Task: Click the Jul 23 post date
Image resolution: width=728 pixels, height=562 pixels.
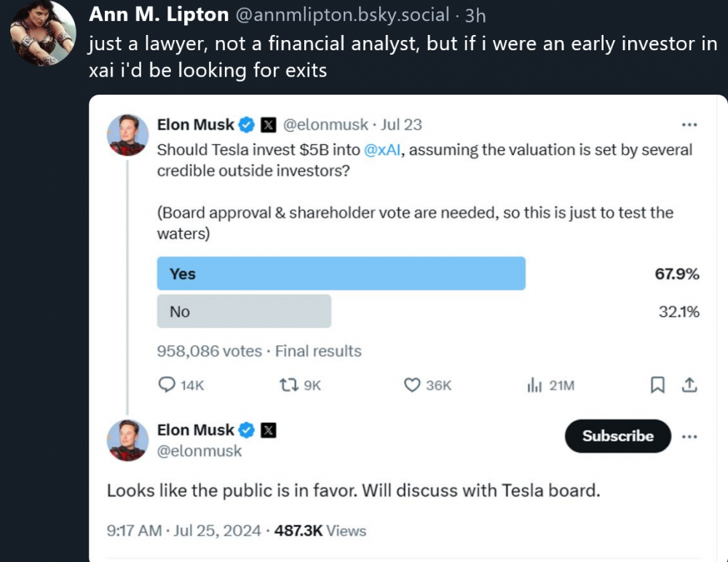Action: [402, 124]
